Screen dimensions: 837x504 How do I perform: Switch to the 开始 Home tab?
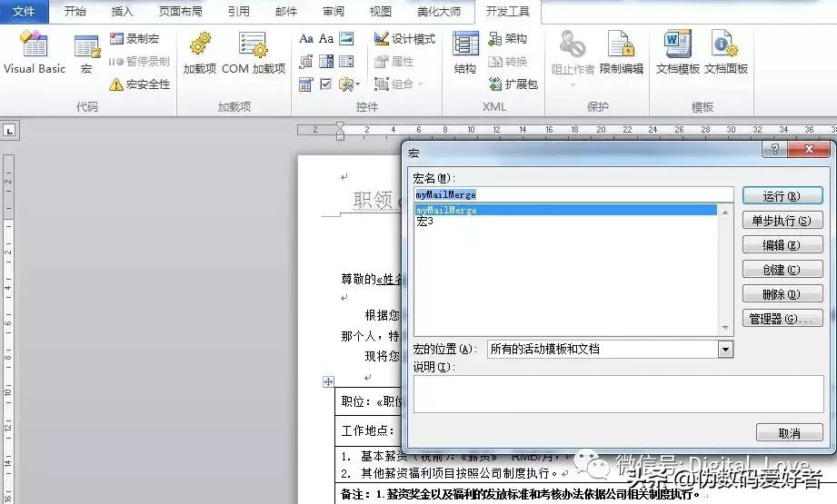pos(75,11)
